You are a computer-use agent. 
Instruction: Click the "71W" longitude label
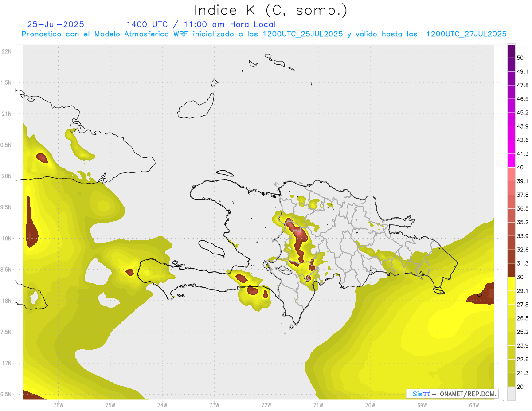[318, 405]
